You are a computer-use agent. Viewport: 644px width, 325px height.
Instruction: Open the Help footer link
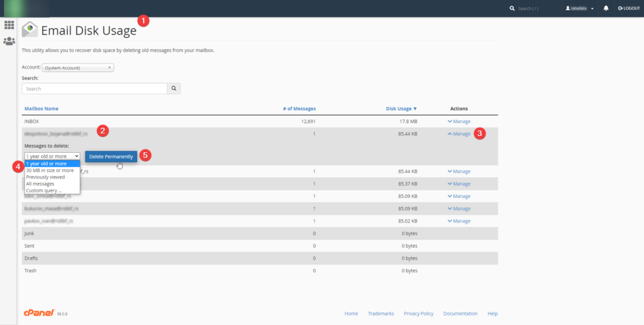coord(492,314)
